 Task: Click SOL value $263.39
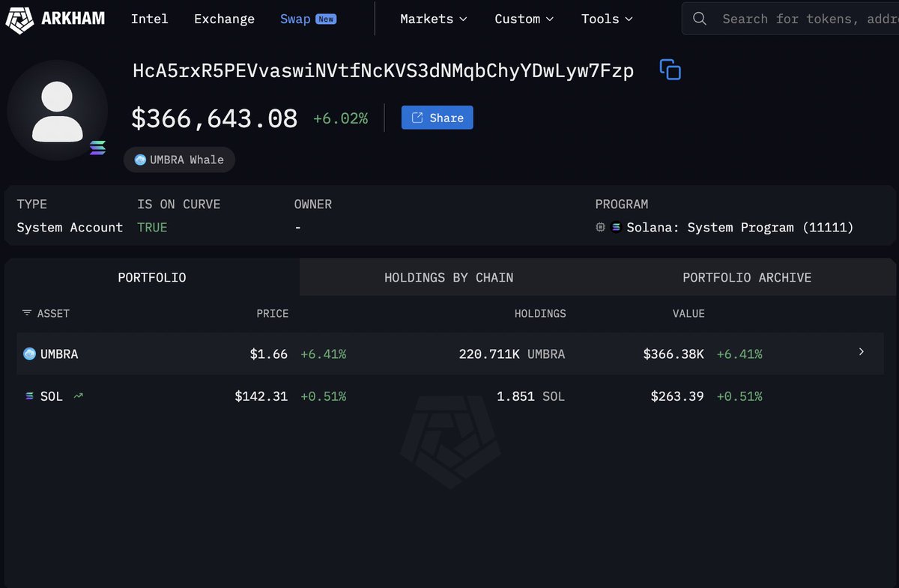click(x=677, y=396)
